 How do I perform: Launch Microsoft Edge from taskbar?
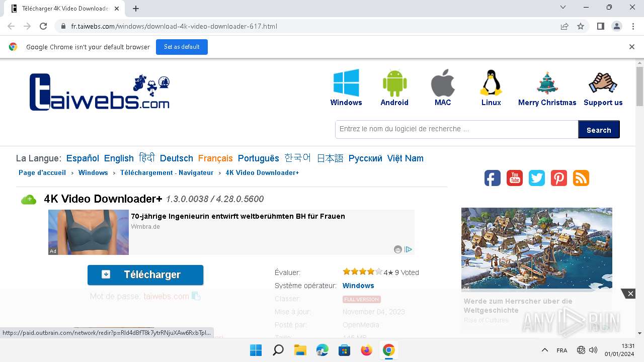pos(323,350)
